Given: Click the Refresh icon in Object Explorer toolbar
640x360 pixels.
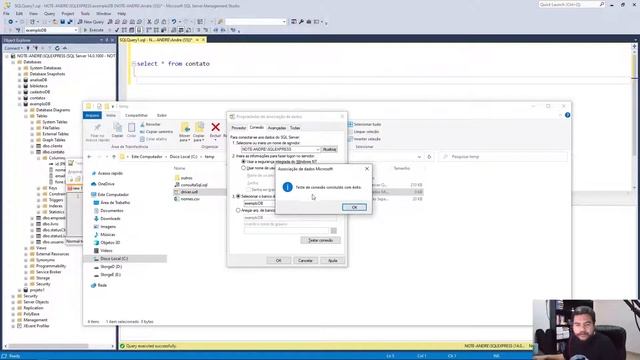Looking at the screenshot, I should point(57,48).
